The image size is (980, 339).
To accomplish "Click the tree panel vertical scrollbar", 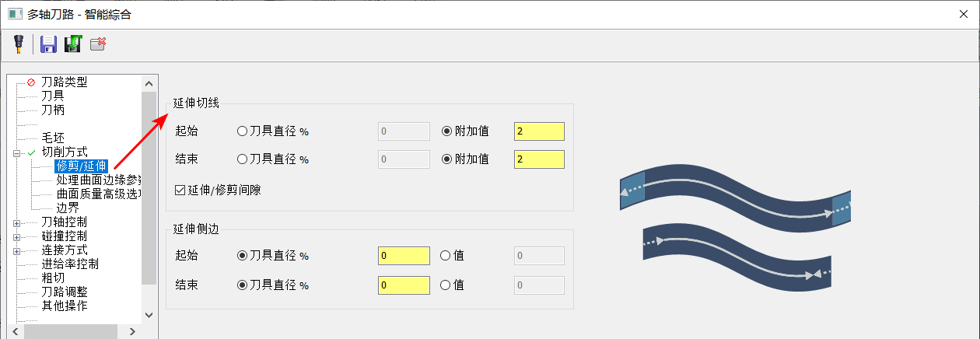I will (149, 187).
